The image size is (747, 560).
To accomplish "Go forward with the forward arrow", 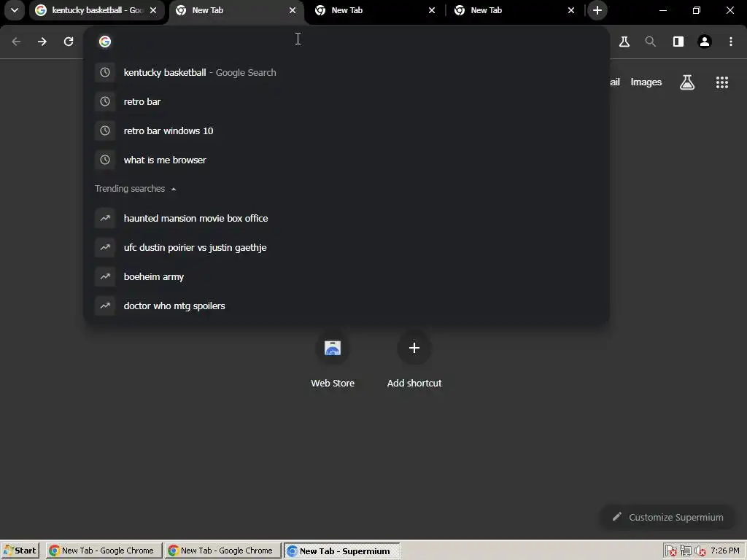I will coord(42,42).
